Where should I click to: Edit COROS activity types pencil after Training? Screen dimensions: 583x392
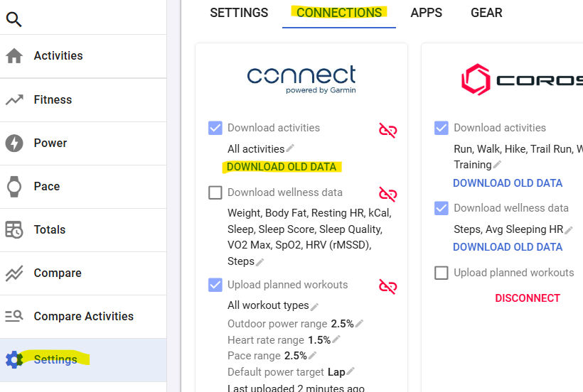tap(497, 165)
